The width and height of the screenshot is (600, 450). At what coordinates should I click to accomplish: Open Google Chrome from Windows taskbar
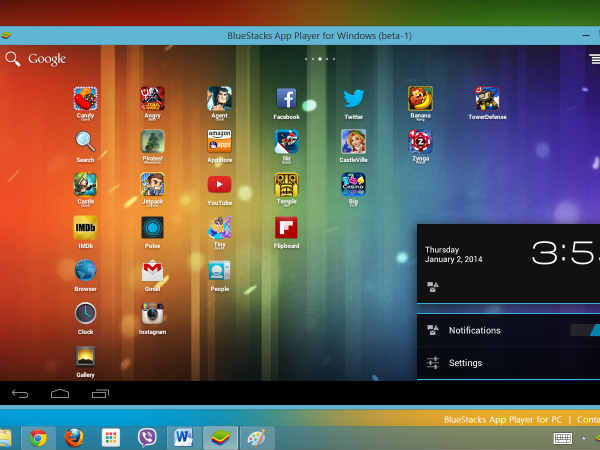(x=38, y=437)
